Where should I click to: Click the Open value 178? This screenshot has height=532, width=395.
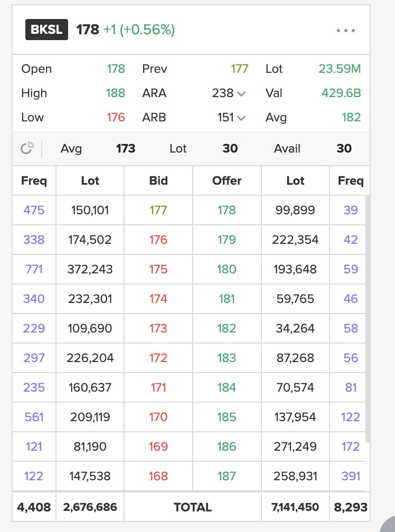pyautogui.click(x=116, y=69)
